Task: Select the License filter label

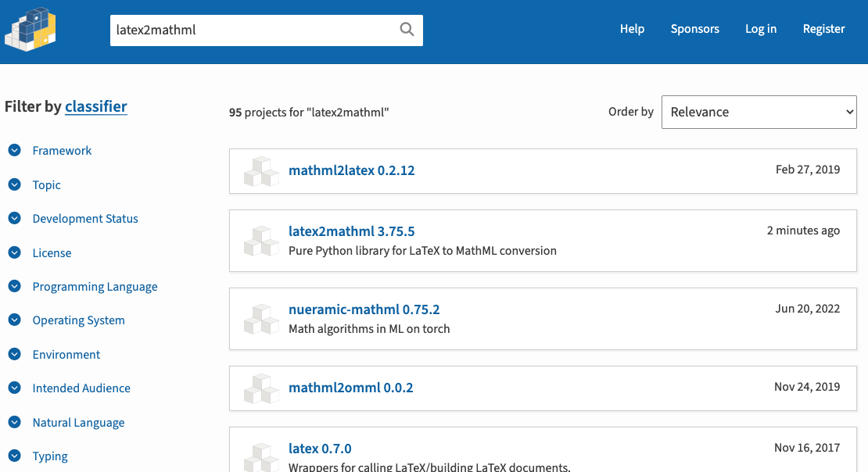Action: coord(52,253)
